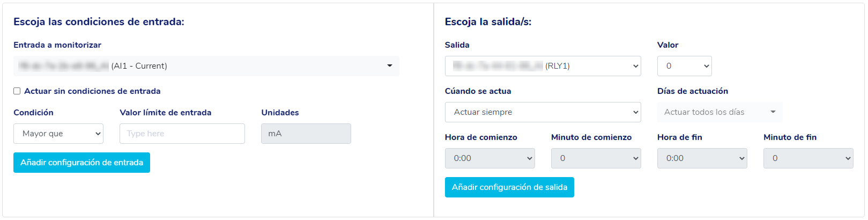Image resolution: width=868 pixels, height=220 pixels.
Task: Expand the Hora de fin dropdown
Action: point(702,158)
